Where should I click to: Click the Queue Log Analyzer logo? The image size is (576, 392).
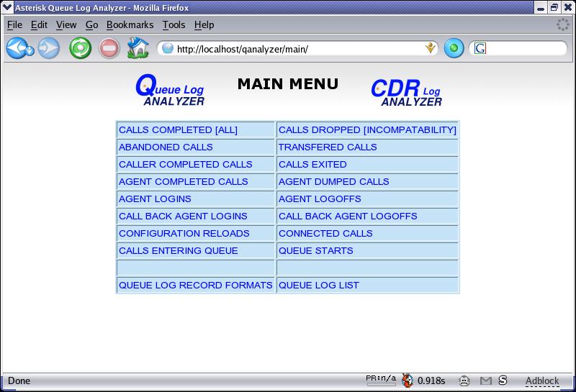coord(170,91)
